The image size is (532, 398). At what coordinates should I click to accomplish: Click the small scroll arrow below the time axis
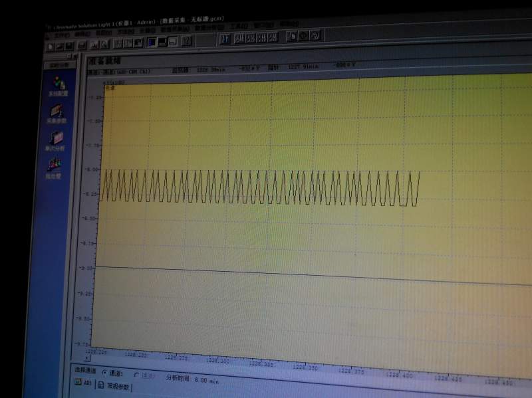(87, 357)
